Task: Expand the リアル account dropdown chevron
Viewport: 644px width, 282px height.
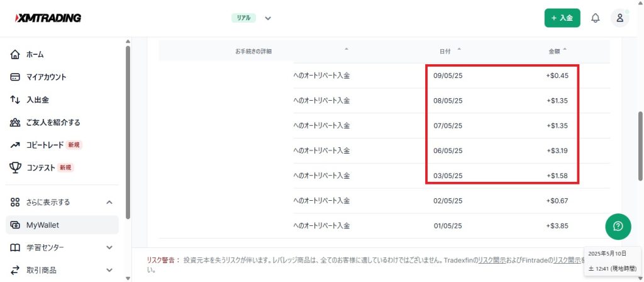Action: 268,18
